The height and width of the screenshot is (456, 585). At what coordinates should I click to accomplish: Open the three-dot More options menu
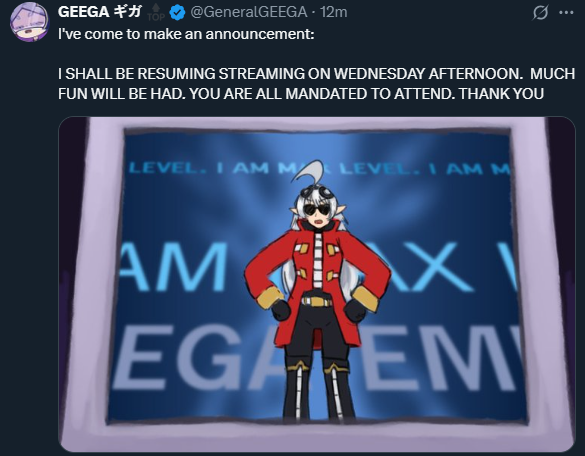coord(566,13)
